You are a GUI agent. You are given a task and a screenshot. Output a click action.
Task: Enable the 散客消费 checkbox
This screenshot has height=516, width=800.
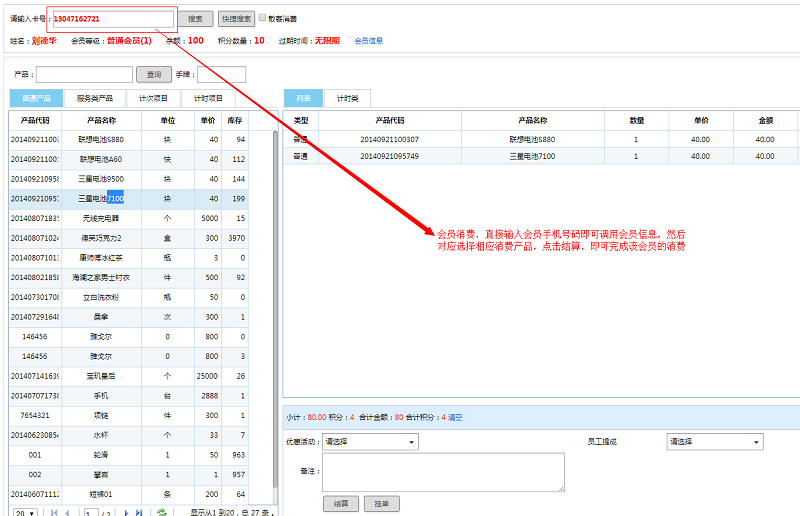tap(263, 17)
